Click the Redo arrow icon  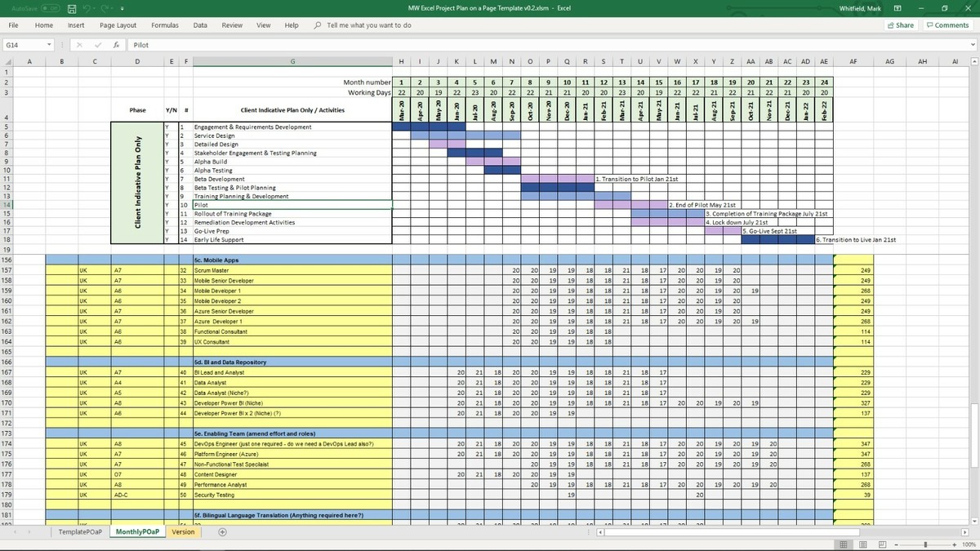click(105, 8)
